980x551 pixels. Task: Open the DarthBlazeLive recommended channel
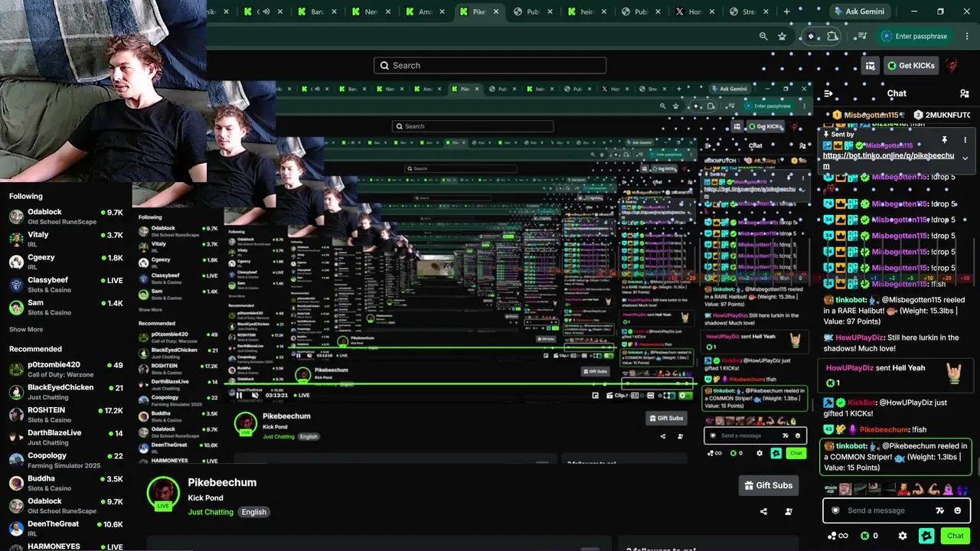66,438
